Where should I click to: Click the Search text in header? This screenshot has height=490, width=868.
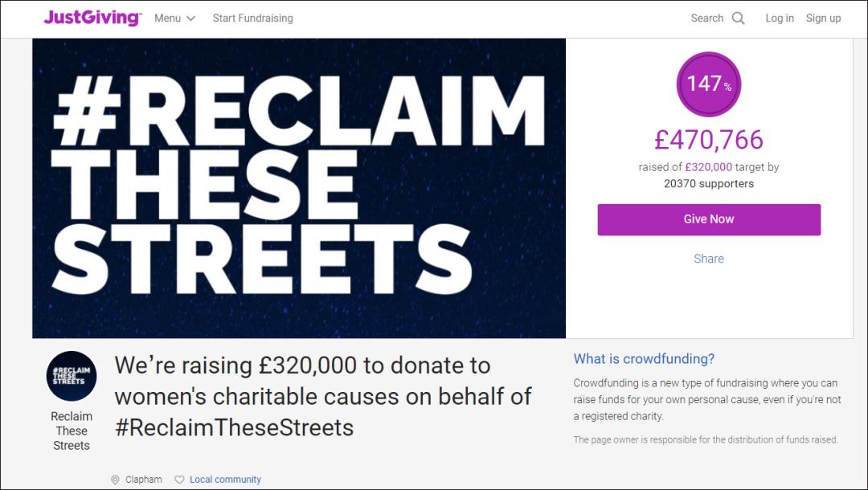706,18
